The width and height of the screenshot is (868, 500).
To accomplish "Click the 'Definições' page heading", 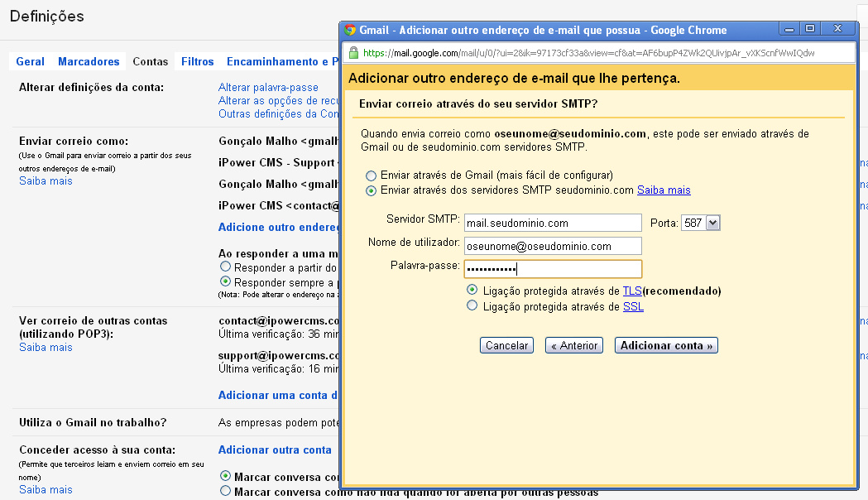I will [x=47, y=16].
